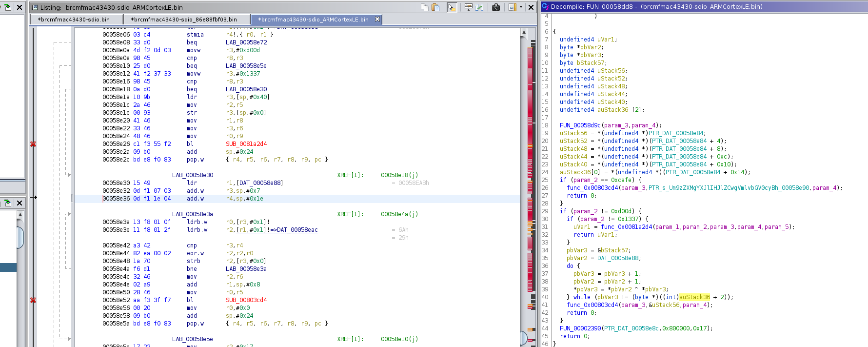Close the Listing panel
This screenshot has width=868, height=347.
(x=531, y=7)
